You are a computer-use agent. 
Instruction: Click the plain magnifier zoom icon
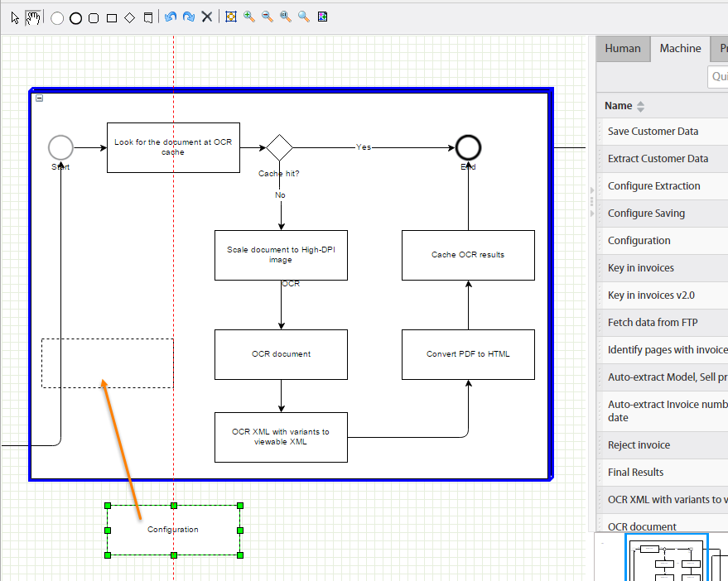[x=304, y=17]
